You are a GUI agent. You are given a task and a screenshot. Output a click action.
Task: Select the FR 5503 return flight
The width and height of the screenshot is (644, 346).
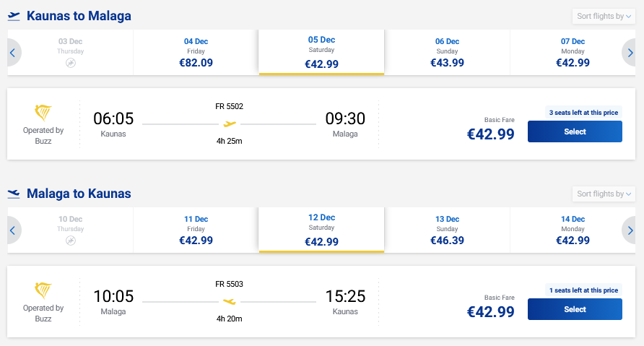click(x=575, y=309)
